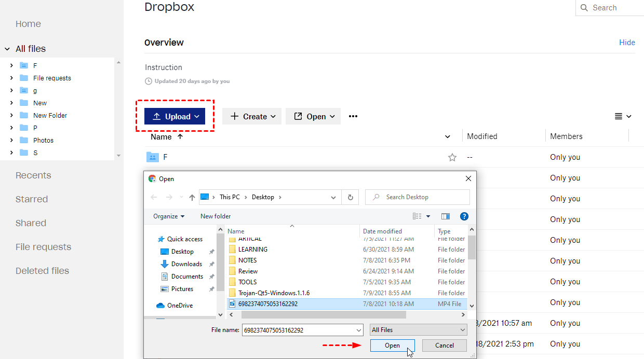Click the Modified column header
Viewport: 644px width, 359px height.
tap(482, 136)
